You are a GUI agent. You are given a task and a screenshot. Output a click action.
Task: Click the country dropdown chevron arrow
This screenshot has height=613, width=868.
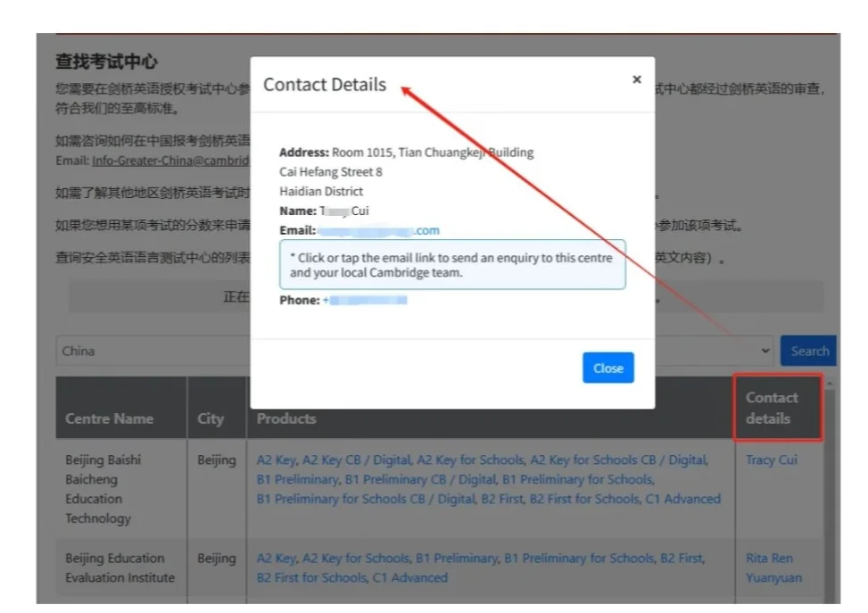(765, 351)
